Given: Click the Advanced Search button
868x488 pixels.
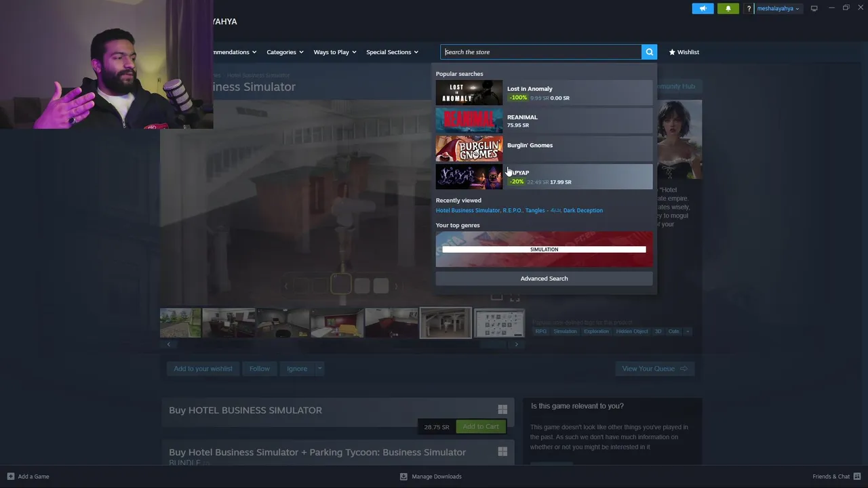Looking at the screenshot, I should [x=544, y=279].
